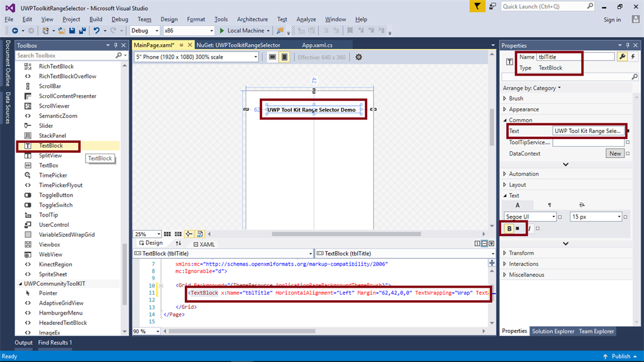644x362 pixels.
Task: Collapse the XAML pane with split icon
Action: coord(491,244)
